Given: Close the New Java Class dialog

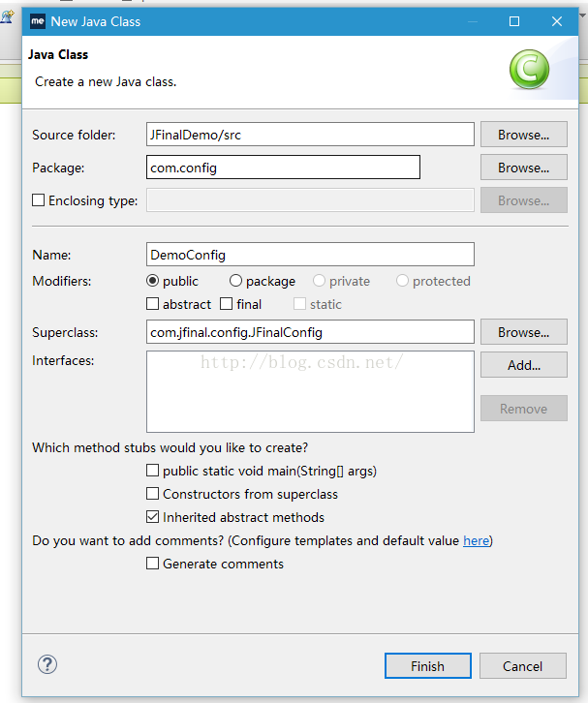Looking at the screenshot, I should click(x=557, y=21).
